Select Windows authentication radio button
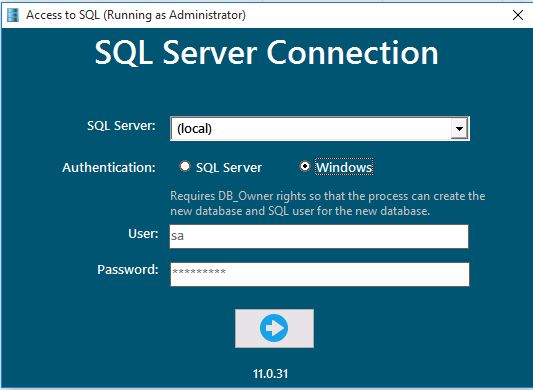Viewport: 533px width, 390px height. tap(305, 166)
